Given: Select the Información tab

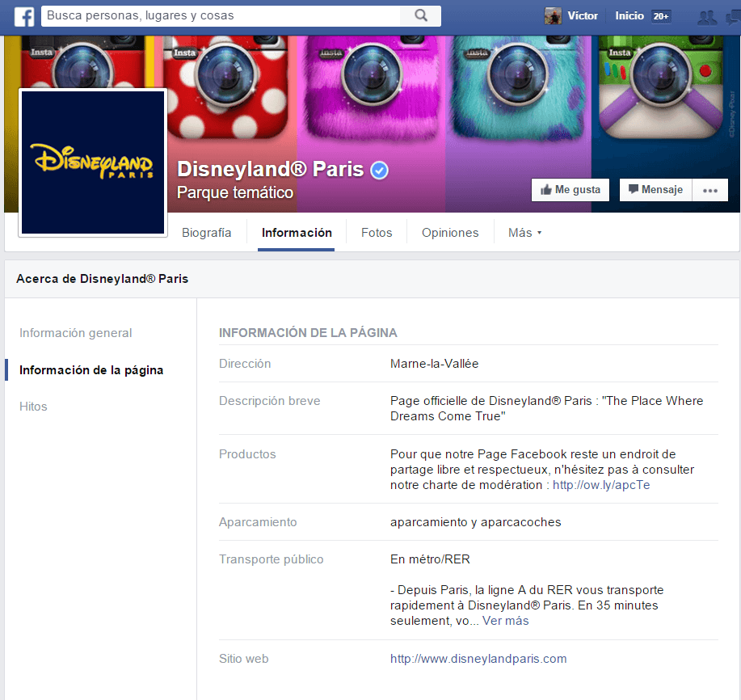Looking at the screenshot, I should (297, 233).
